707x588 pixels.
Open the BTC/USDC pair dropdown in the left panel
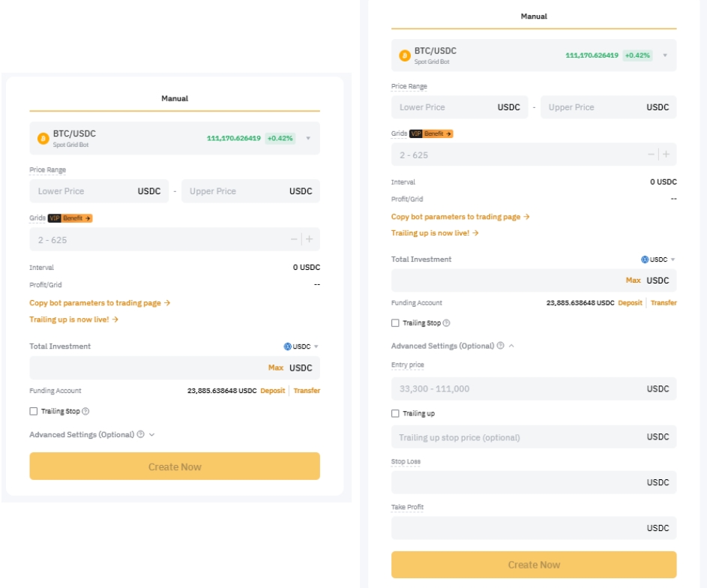pos(307,139)
